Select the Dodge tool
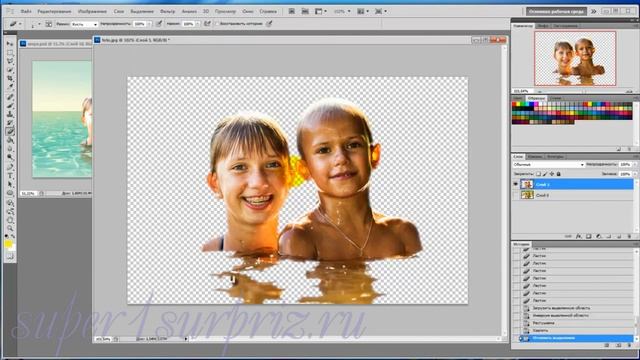 pyautogui.click(x=10, y=157)
